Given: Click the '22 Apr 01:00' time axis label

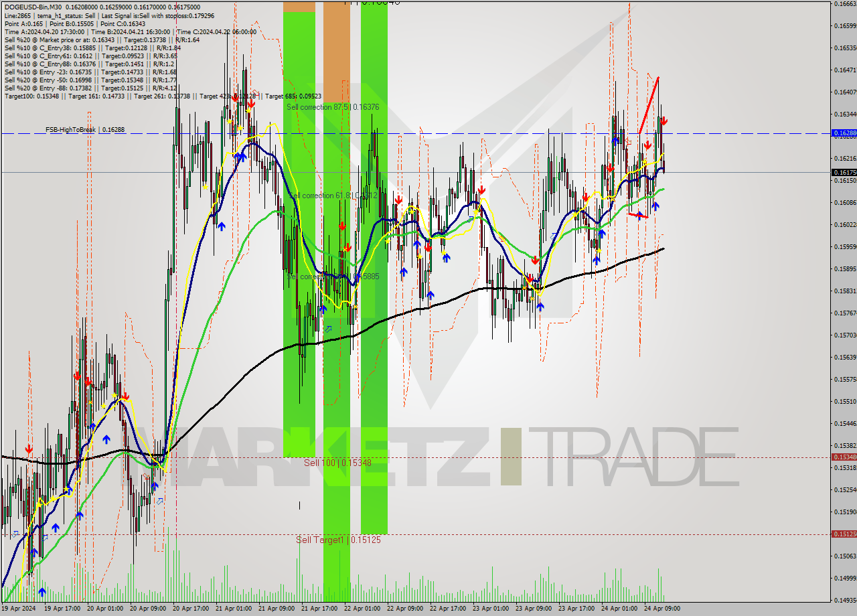Looking at the screenshot, I should click(362, 609).
